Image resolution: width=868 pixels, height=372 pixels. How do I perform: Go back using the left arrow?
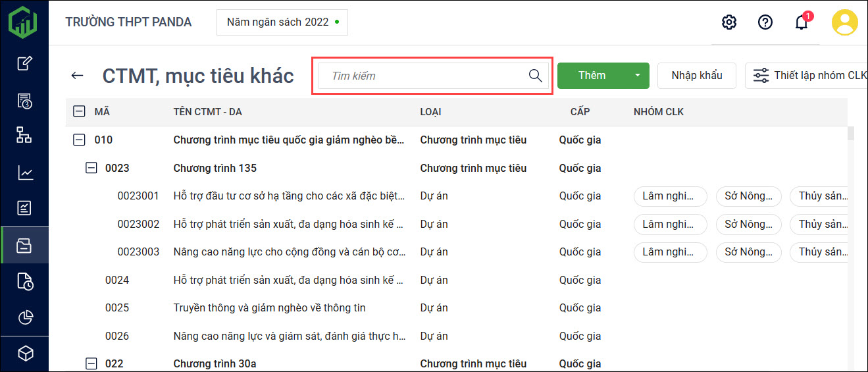tap(78, 76)
